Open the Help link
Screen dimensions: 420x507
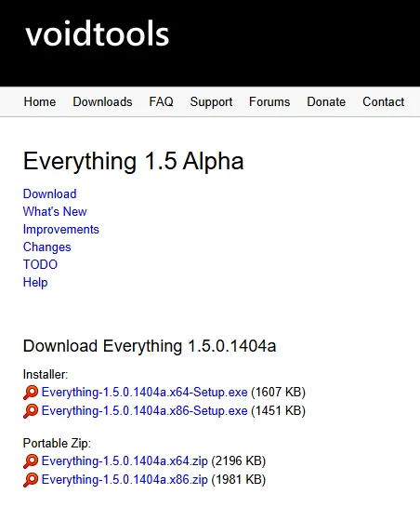(35, 282)
